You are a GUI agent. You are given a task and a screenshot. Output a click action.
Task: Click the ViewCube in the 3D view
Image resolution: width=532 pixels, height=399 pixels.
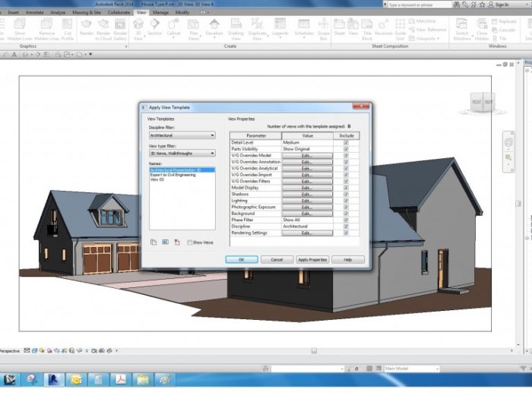pos(482,101)
